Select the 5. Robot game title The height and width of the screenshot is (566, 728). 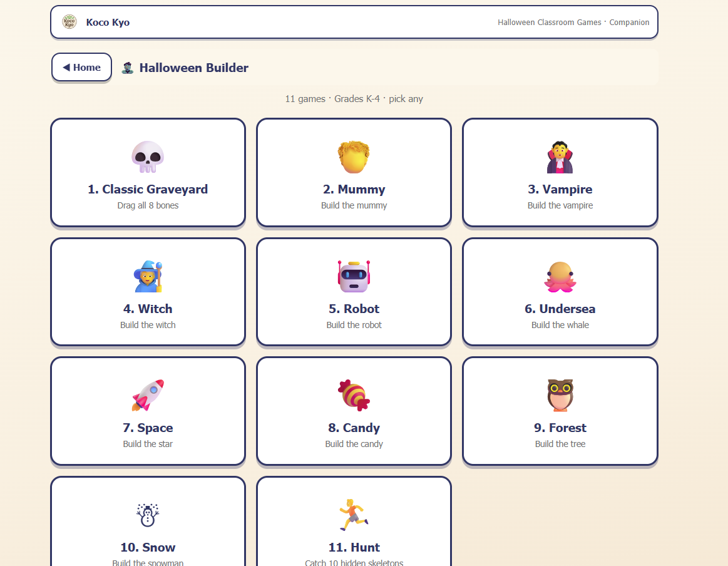coord(354,309)
